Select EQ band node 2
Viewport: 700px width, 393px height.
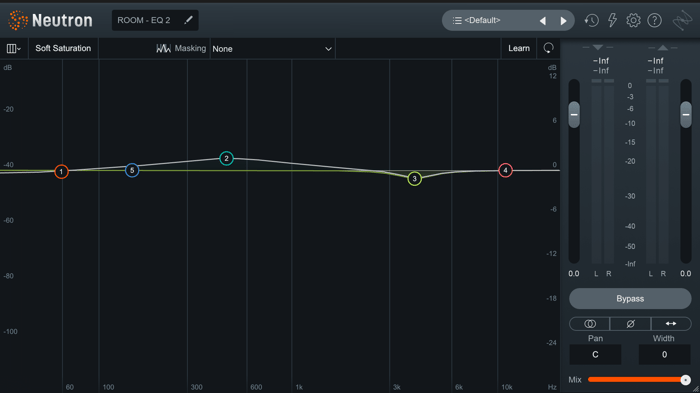click(226, 158)
